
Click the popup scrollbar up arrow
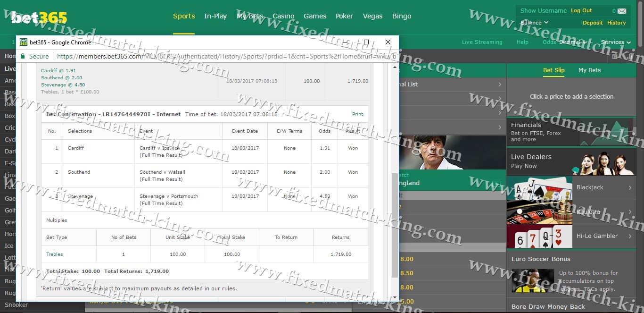coord(395,68)
